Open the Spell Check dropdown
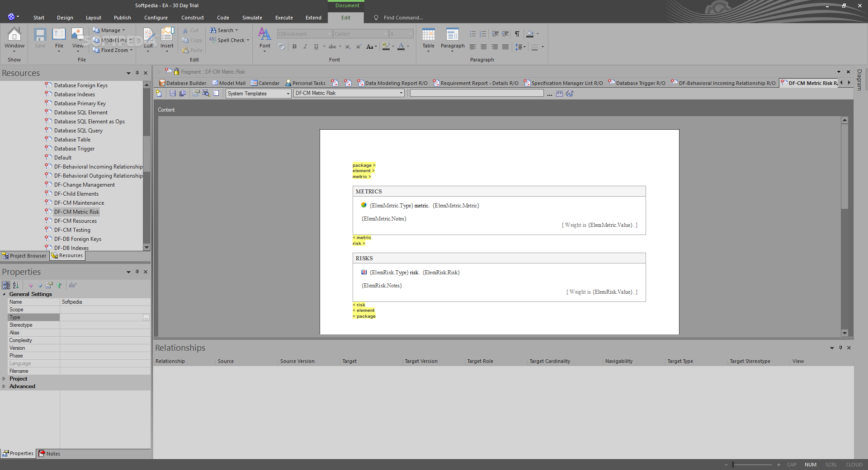The height and width of the screenshot is (470, 868). [229, 40]
